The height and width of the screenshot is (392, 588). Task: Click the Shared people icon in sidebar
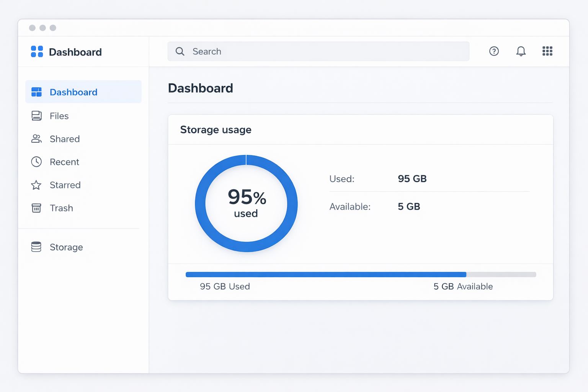[36, 139]
